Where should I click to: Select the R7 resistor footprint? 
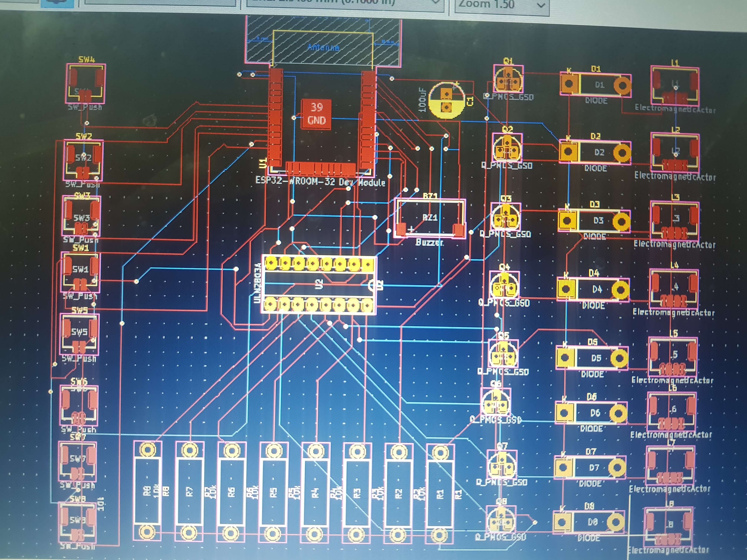[x=190, y=492]
